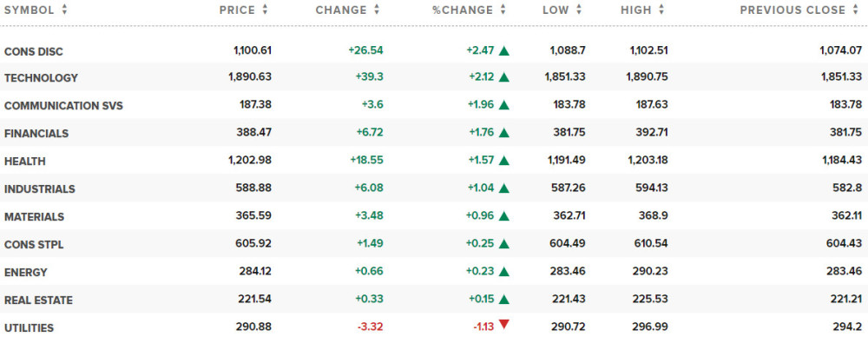Viewport: 868px width, 337px height.
Task: Sort by LOW column arrows
Action: [x=579, y=10]
